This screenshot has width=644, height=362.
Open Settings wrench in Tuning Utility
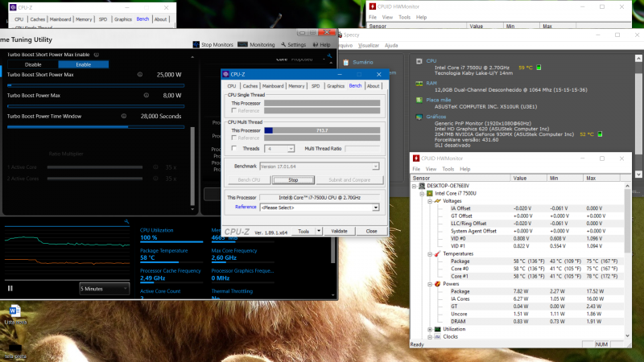click(293, 45)
